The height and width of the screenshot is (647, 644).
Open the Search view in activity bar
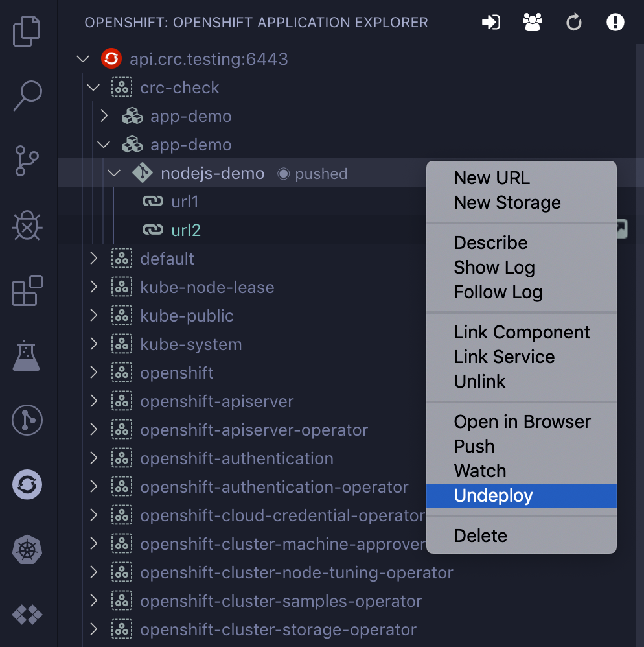(27, 95)
